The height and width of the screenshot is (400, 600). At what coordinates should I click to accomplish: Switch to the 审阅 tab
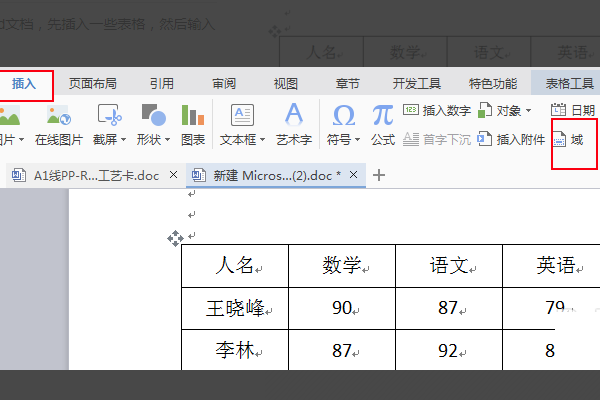[x=224, y=83]
